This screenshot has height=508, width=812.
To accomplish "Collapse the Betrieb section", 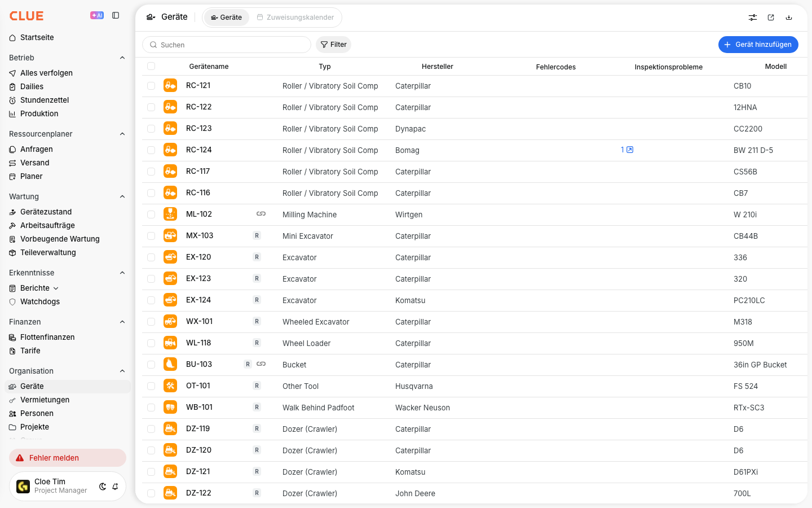I will 122,58.
